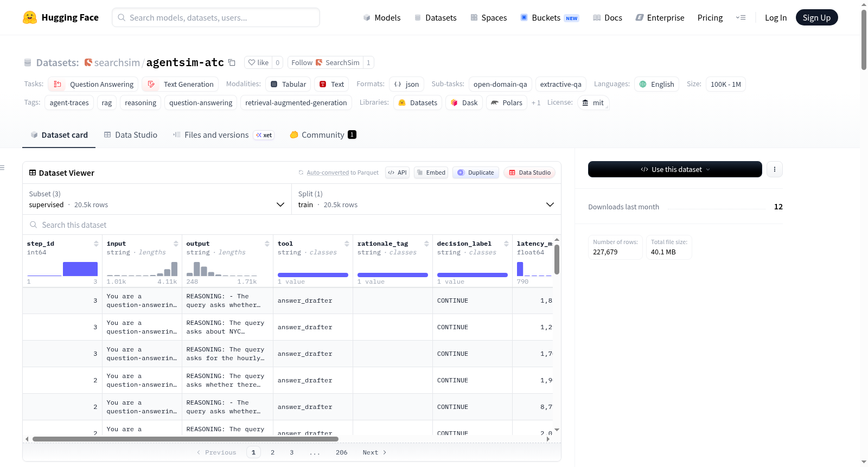The image size is (868, 467).
Task: Filter by Tabular modality tag
Action: (x=288, y=84)
